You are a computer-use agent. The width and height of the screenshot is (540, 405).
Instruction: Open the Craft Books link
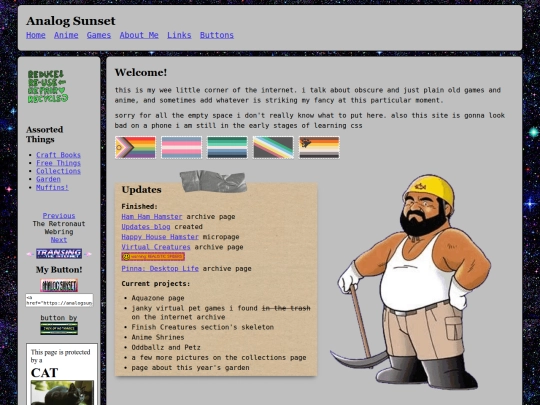[59, 155]
